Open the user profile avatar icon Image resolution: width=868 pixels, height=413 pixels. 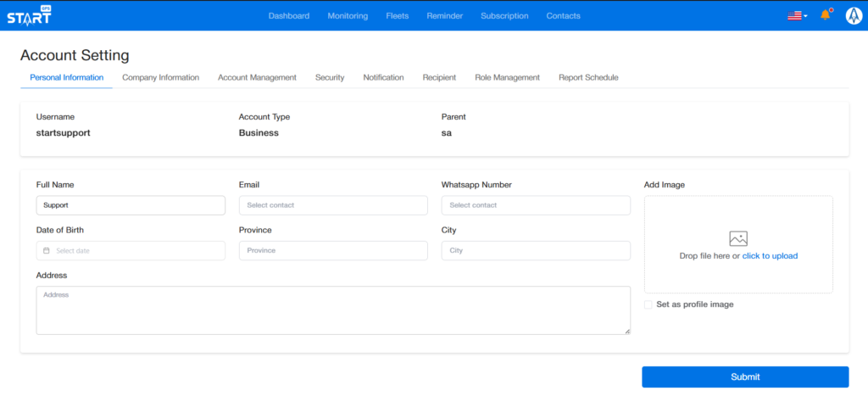coord(853,15)
